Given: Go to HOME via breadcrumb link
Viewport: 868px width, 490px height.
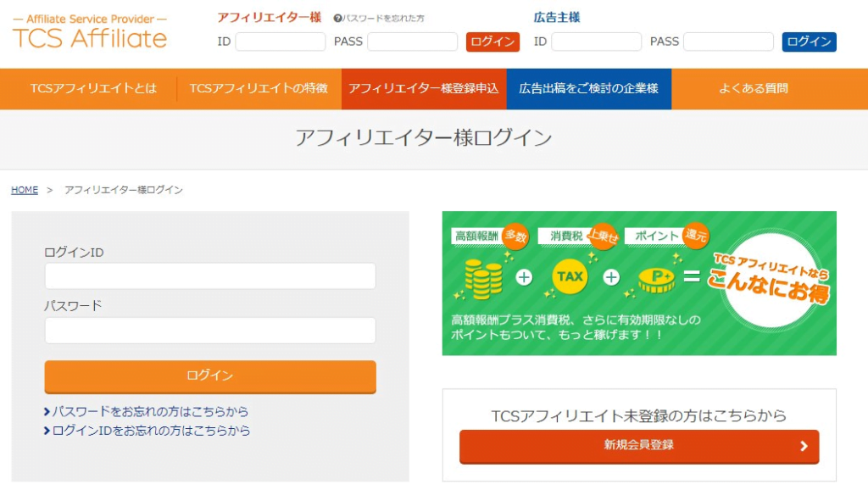Looking at the screenshot, I should 25,190.
